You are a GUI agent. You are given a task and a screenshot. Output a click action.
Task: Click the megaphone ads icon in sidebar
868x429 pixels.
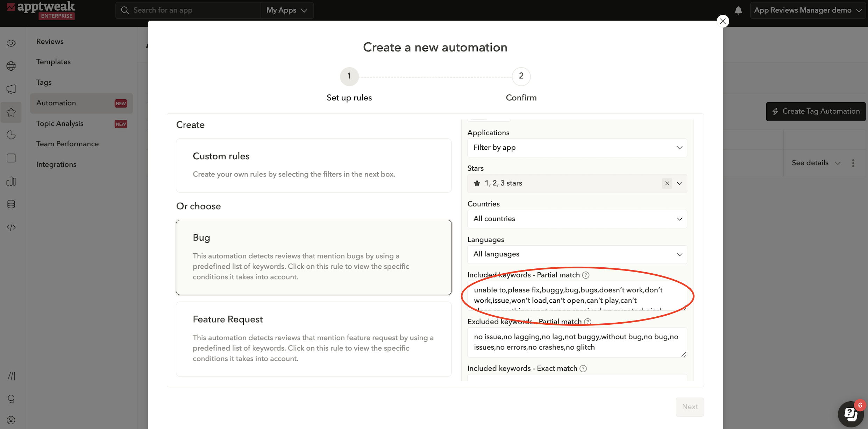11,89
